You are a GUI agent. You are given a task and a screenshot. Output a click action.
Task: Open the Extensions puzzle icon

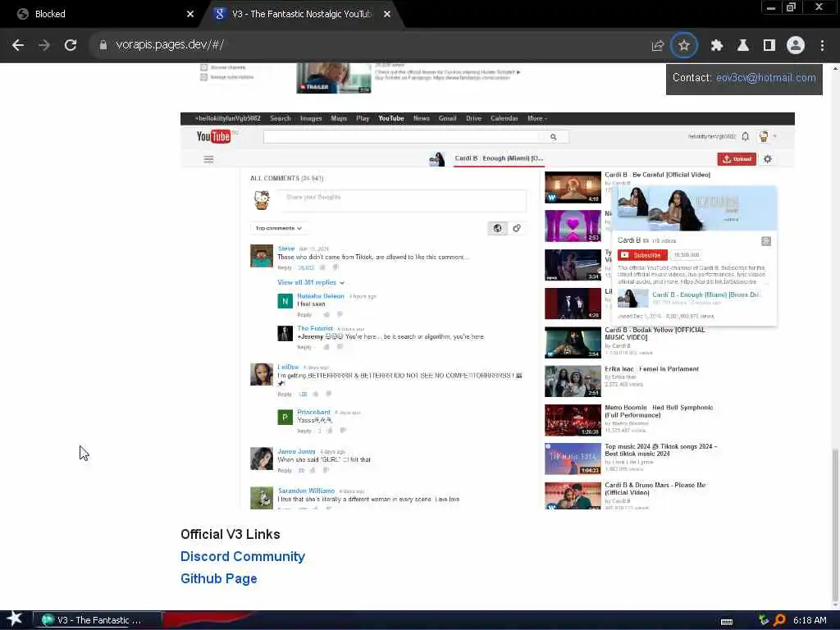[716, 46]
